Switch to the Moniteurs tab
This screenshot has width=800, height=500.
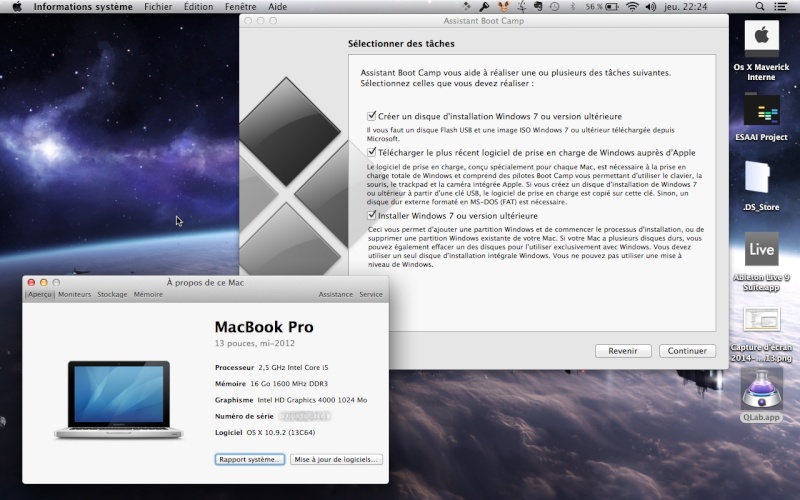(74, 294)
